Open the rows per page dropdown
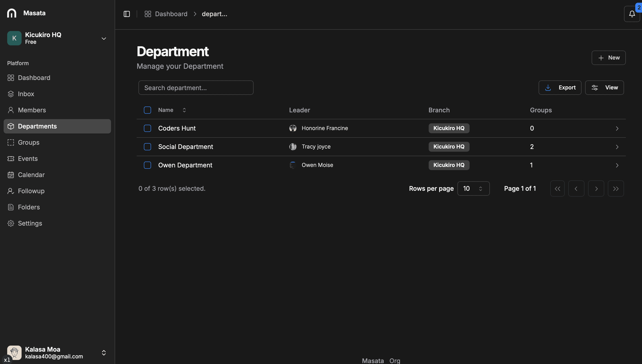 [x=473, y=189]
